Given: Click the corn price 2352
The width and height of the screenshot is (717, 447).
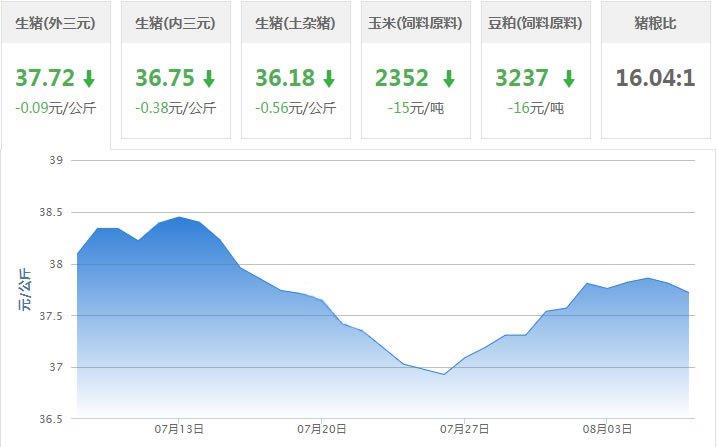Looking at the screenshot, I should 402,78.
